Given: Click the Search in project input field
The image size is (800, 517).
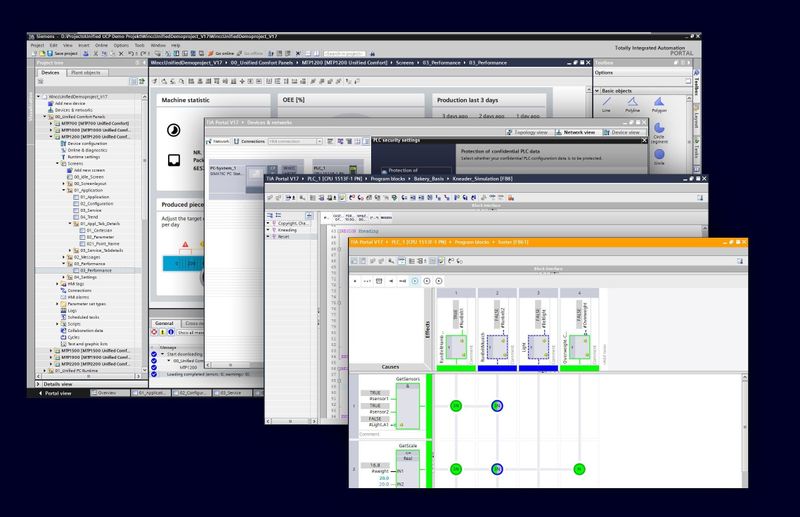Looking at the screenshot, I should pos(344,54).
